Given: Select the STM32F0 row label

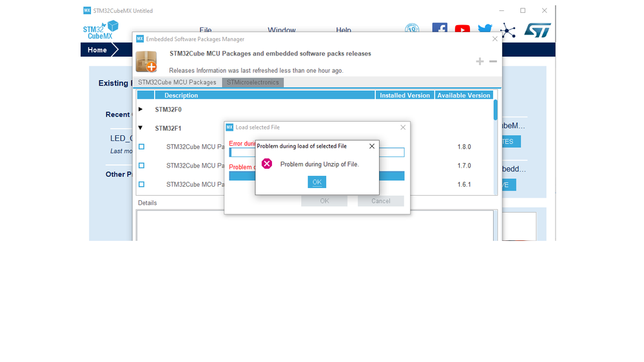Looking at the screenshot, I should click(x=168, y=109).
